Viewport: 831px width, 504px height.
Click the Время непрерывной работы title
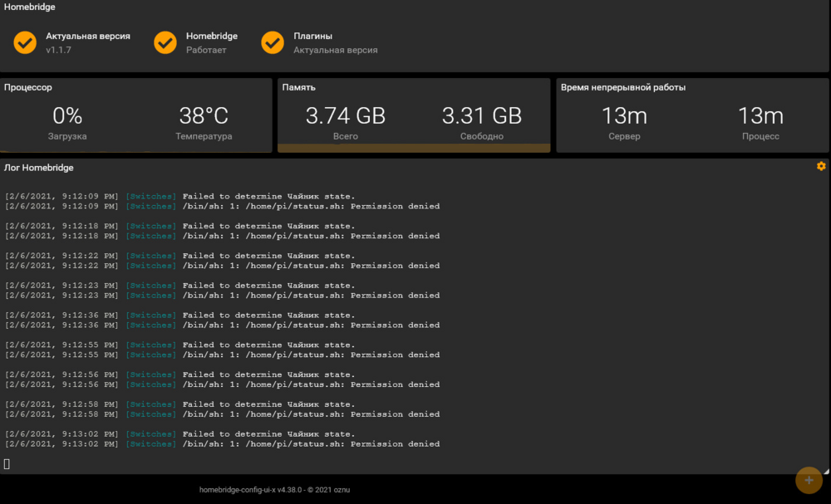[x=622, y=87]
